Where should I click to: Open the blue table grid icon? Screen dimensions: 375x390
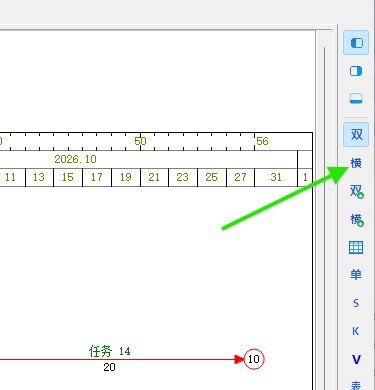pyautogui.click(x=356, y=248)
